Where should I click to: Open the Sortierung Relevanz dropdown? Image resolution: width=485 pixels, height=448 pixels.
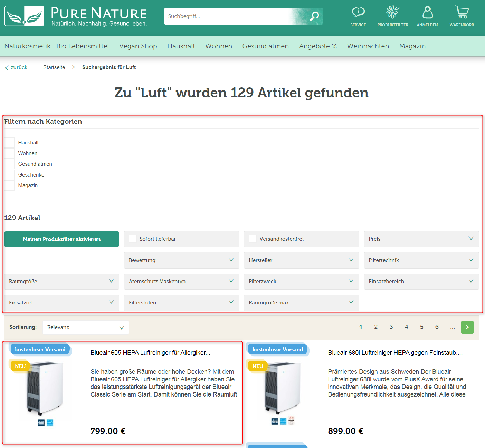pos(85,327)
